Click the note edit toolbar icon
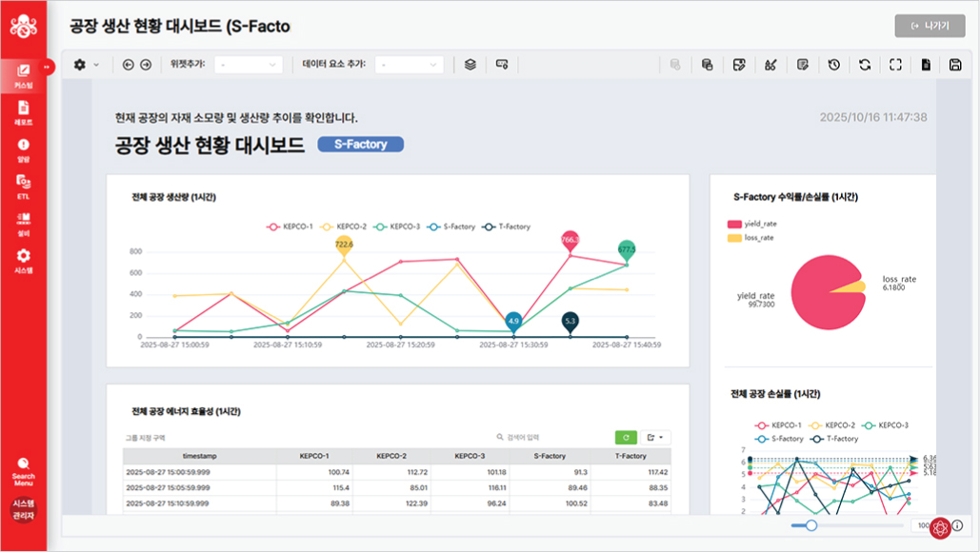980x552 pixels. [803, 65]
